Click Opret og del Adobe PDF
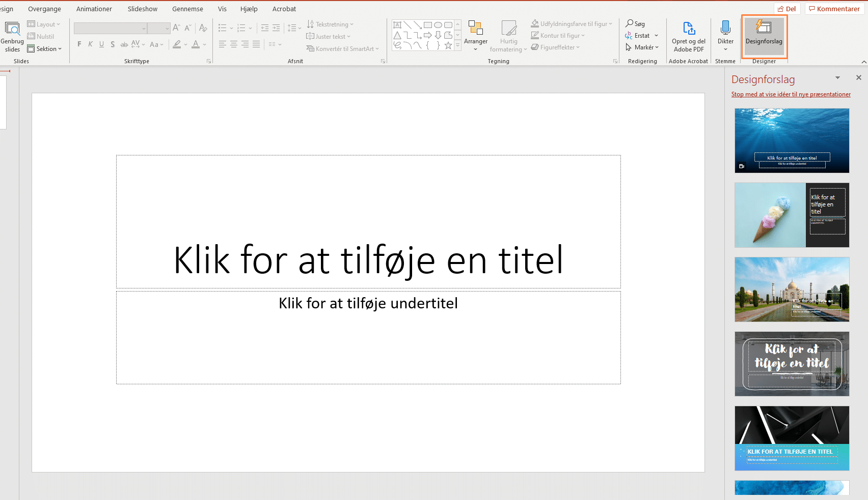Screen dimensions: 868x500 (x=688, y=37)
